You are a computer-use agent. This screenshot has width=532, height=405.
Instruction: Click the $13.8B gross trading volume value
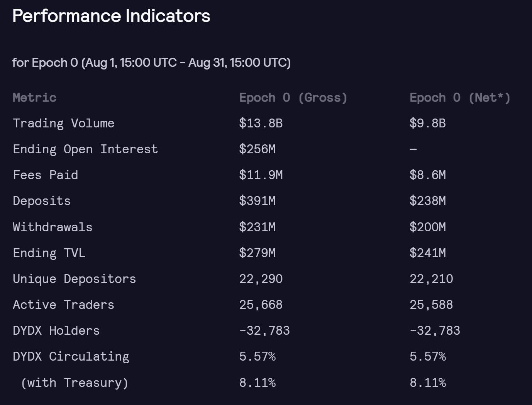261,124
